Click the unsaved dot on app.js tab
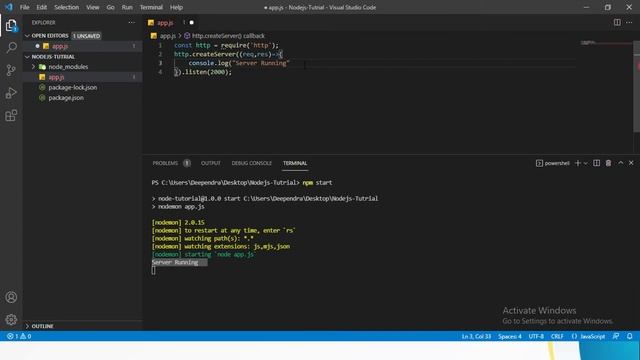Screen dimensions: 640x360 click(191, 22)
